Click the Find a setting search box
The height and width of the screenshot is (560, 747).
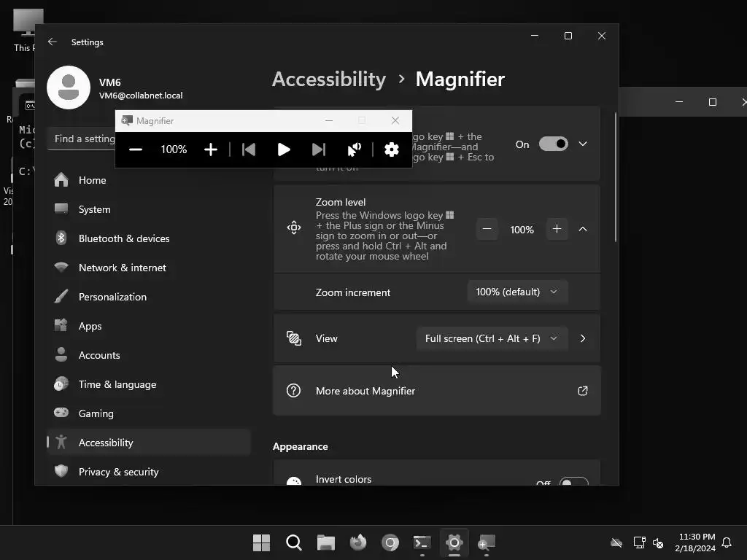82,139
